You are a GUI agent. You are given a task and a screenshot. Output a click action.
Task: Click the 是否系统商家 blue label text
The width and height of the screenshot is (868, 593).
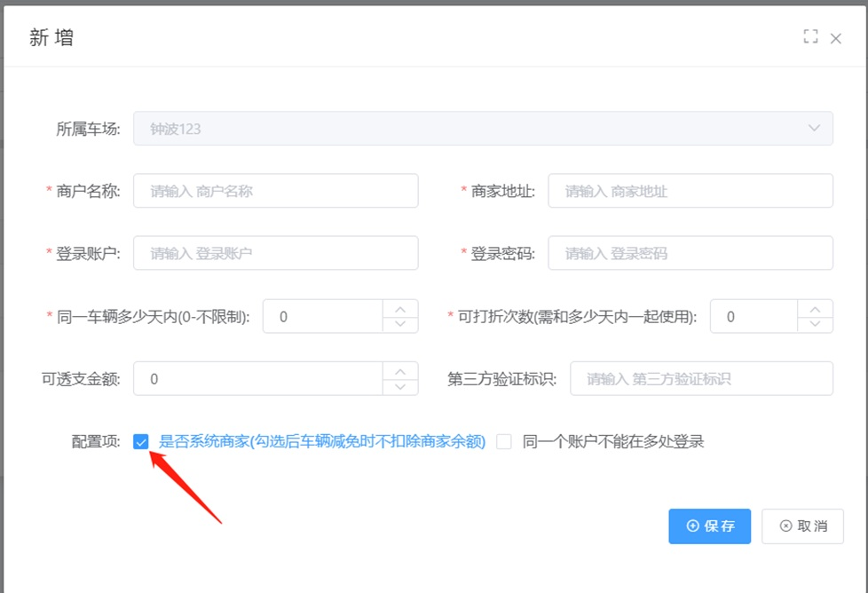(x=322, y=441)
